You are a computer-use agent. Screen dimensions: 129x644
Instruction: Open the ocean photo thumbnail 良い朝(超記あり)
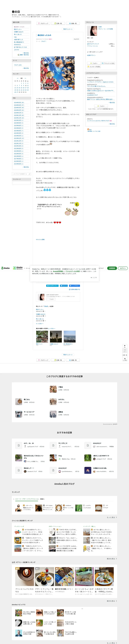[70, 336]
